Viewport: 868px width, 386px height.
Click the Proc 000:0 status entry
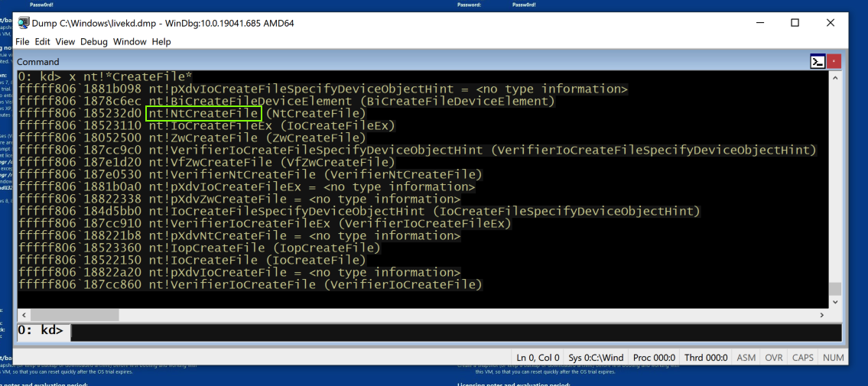tap(654, 358)
